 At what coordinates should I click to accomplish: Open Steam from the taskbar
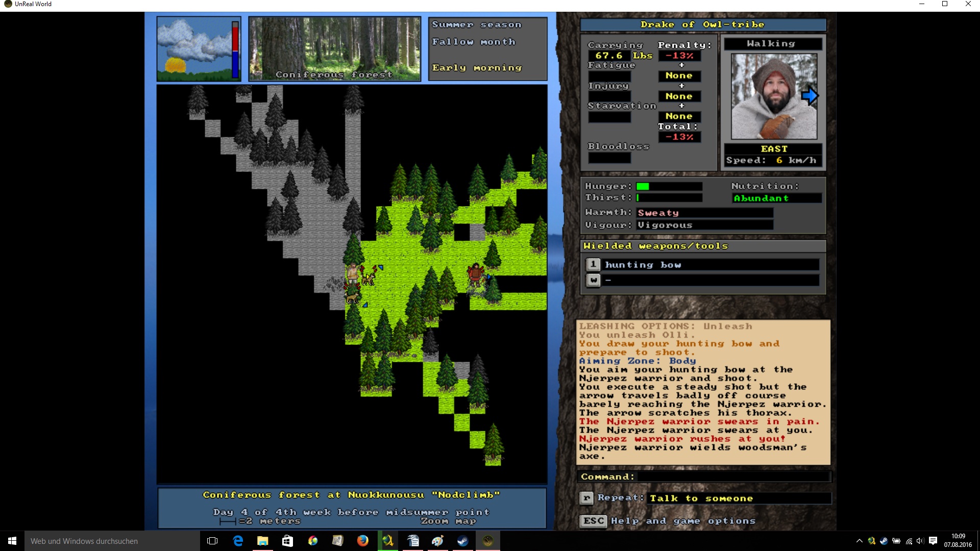tap(463, 541)
